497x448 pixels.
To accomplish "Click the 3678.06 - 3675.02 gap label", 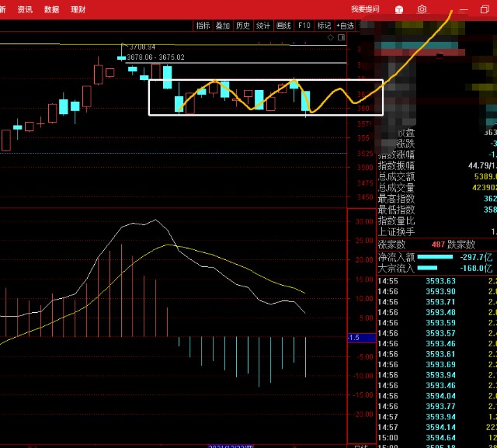I will click(155, 57).
